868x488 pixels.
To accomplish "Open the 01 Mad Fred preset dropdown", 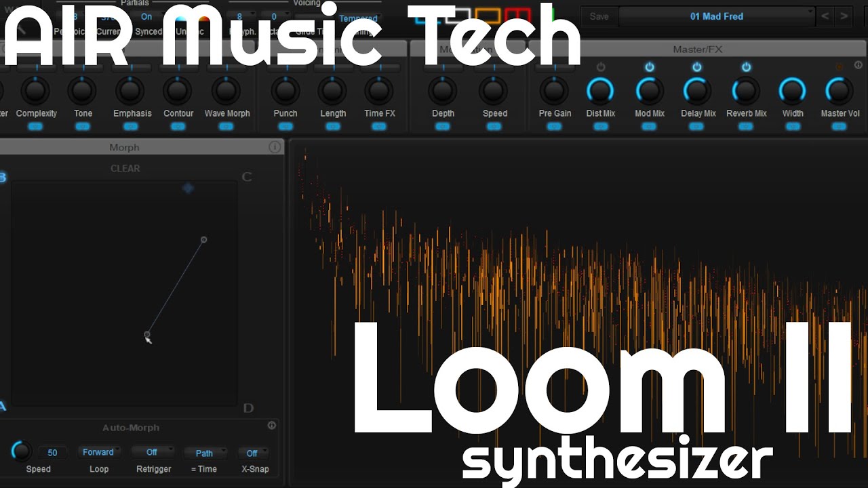I will 717,16.
